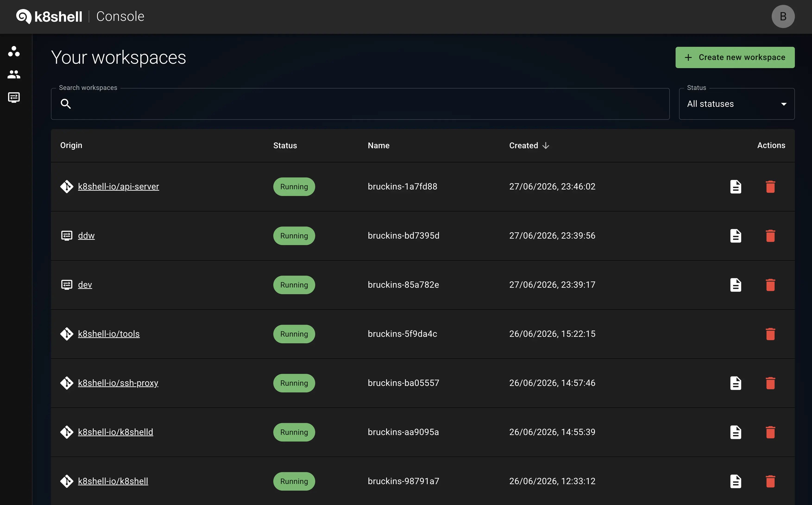Image resolution: width=812 pixels, height=505 pixels.
Task: Open the ddw origin link
Action: 86,236
